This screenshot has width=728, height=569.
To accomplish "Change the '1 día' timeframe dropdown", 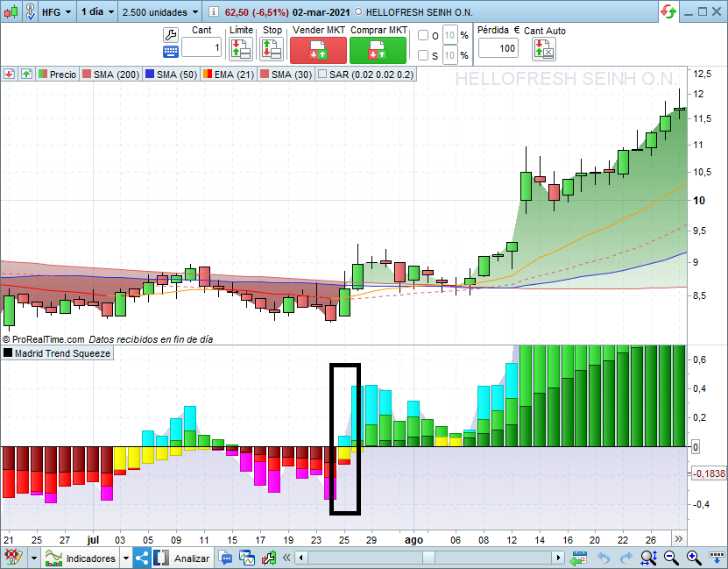I will tap(97, 12).
